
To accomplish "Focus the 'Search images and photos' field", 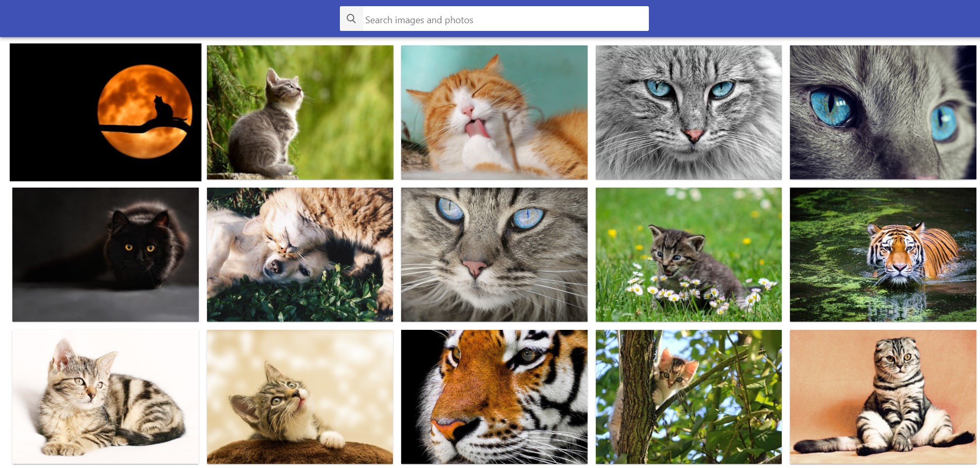I will [505, 19].
